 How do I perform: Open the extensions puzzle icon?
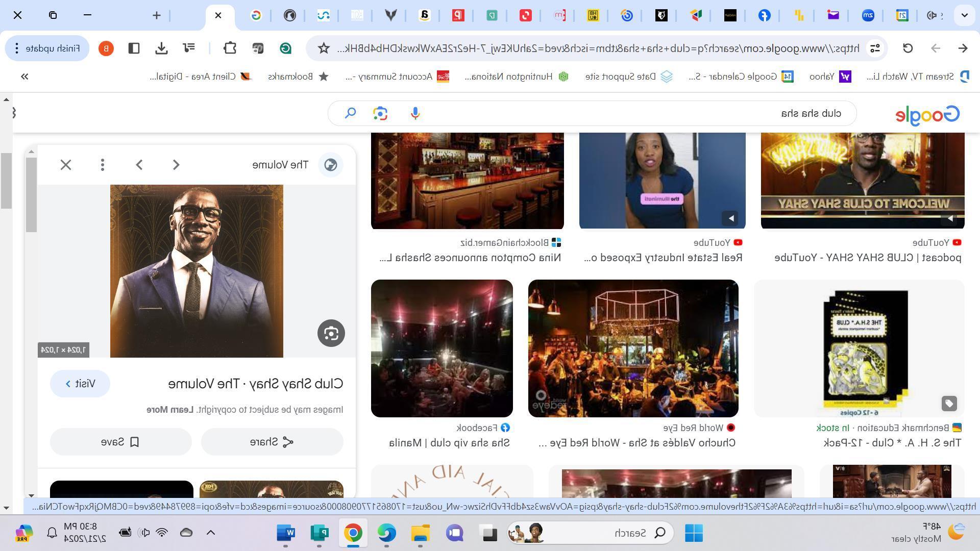(x=230, y=48)
